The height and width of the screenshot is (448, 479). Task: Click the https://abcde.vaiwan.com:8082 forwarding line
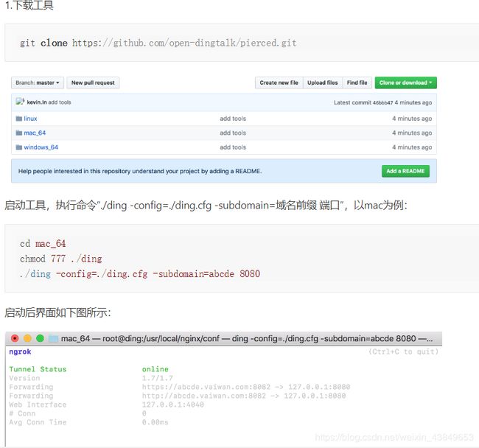click(x=246, y=387)
